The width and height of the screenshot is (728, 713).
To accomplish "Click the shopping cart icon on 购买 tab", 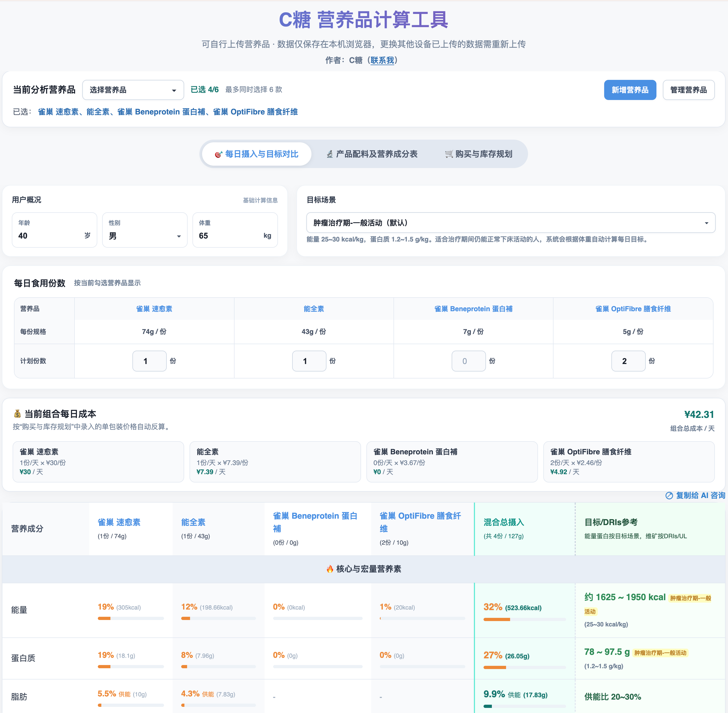I will click(449, 154).
